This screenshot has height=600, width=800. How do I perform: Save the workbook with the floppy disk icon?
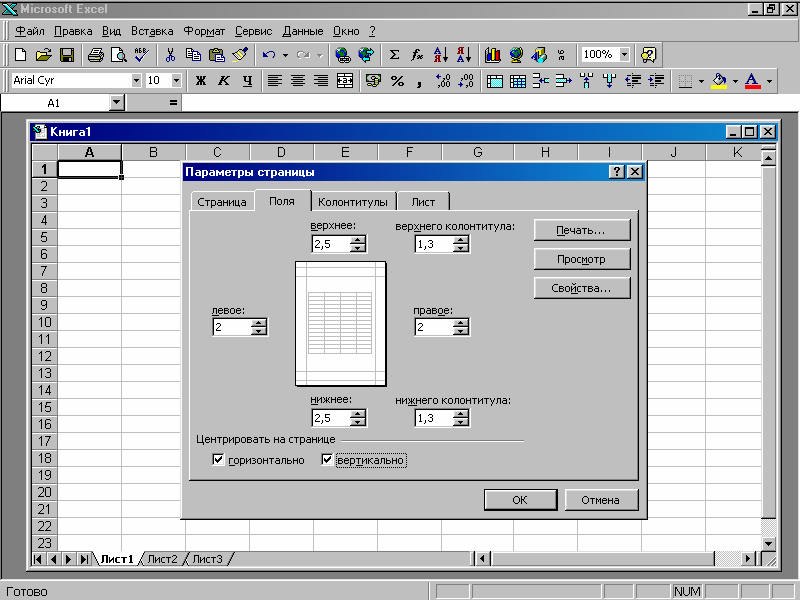[x=67, y=55]
